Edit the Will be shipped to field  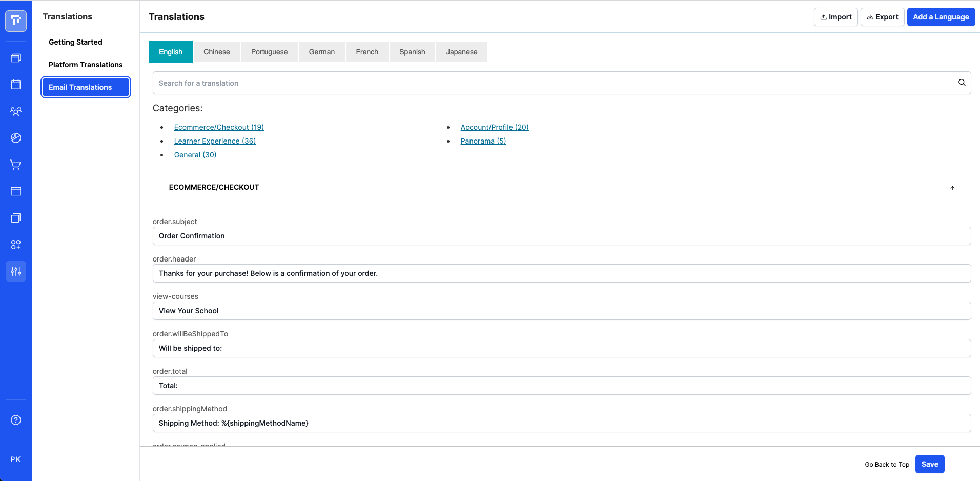pos(562,348)
